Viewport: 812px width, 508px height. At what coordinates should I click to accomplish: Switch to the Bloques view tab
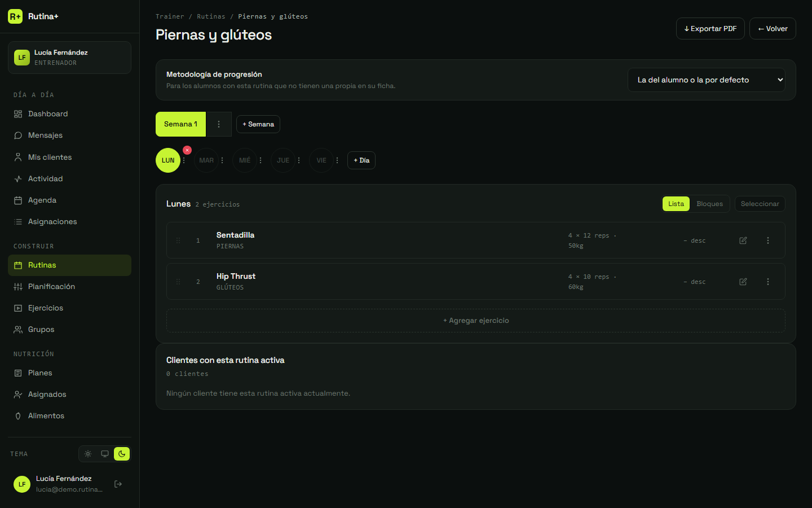pos(709,204)
